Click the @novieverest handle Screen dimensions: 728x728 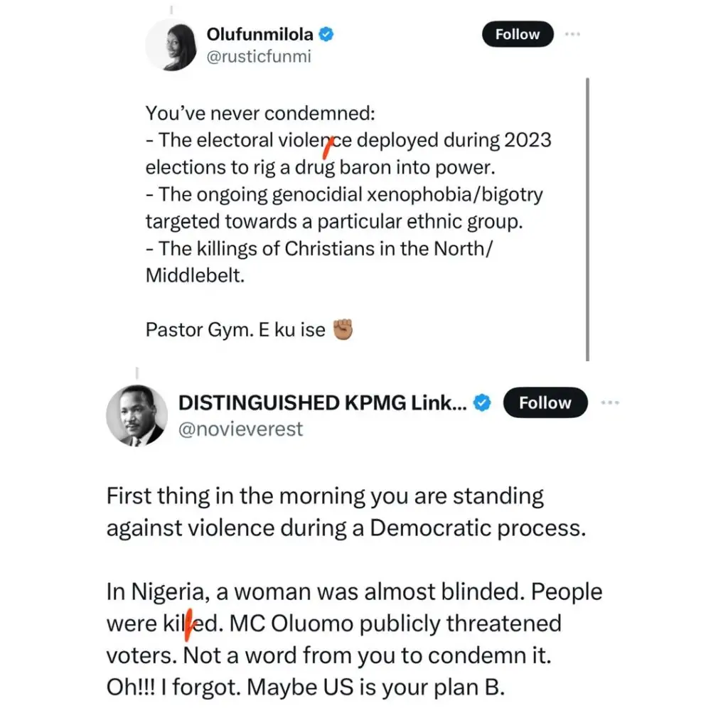click(x=240, y=429)
